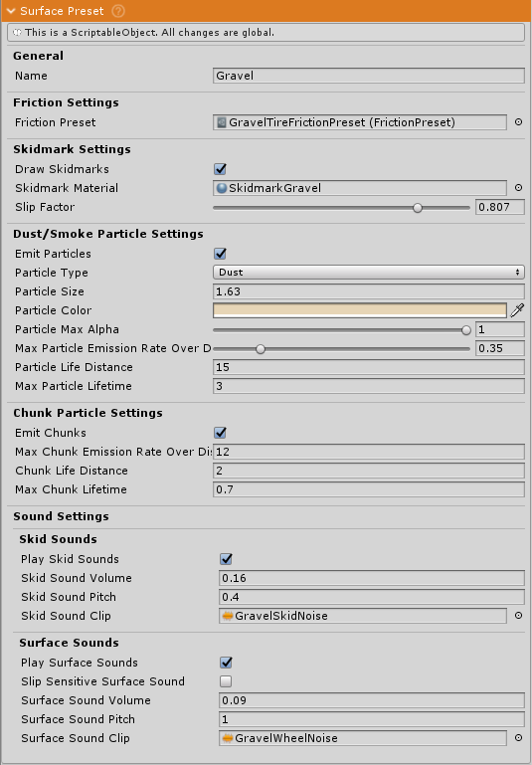Select the GravelTireFrictionPreset object field

[360, 122]
